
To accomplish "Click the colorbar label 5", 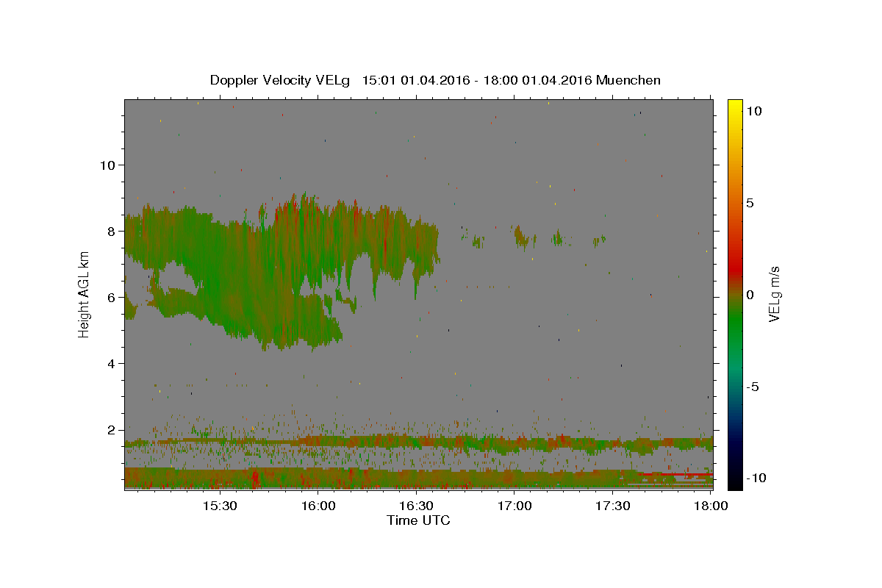I will 750,203.
